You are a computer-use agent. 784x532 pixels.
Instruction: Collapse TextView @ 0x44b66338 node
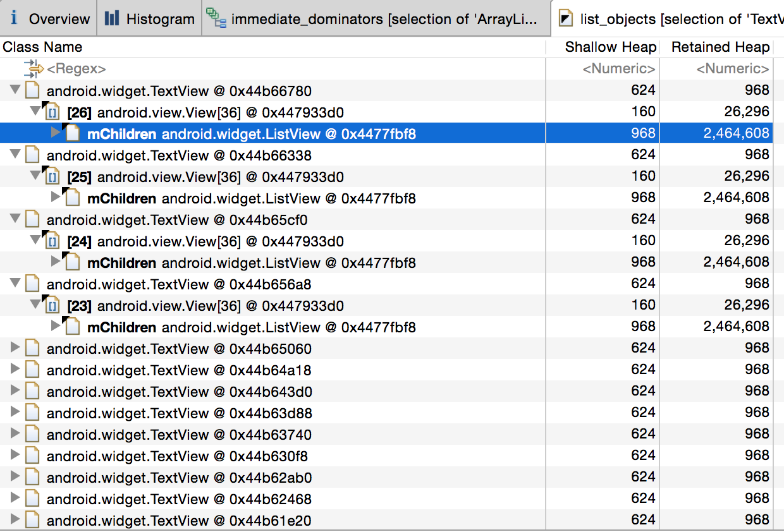pos(15,155)
